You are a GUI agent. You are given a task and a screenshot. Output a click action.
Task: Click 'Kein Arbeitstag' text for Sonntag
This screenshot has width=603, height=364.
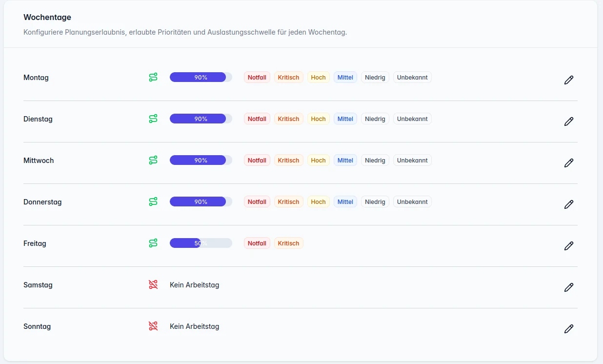194,326
